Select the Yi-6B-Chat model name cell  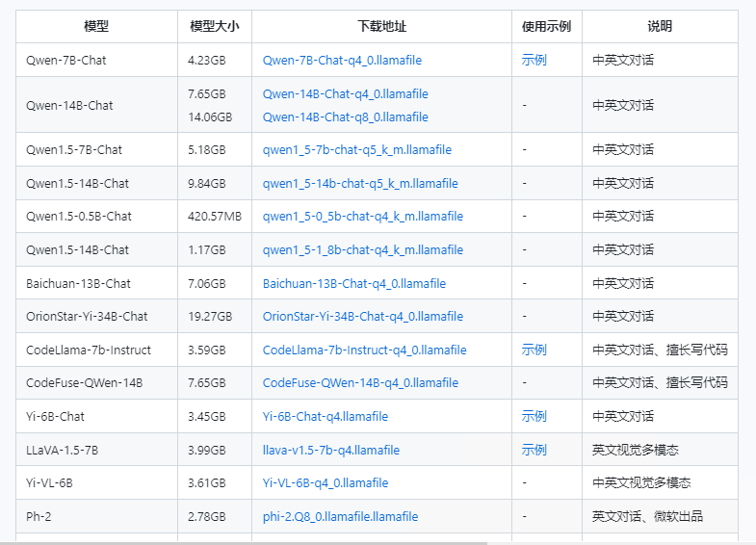pos(96,417)
